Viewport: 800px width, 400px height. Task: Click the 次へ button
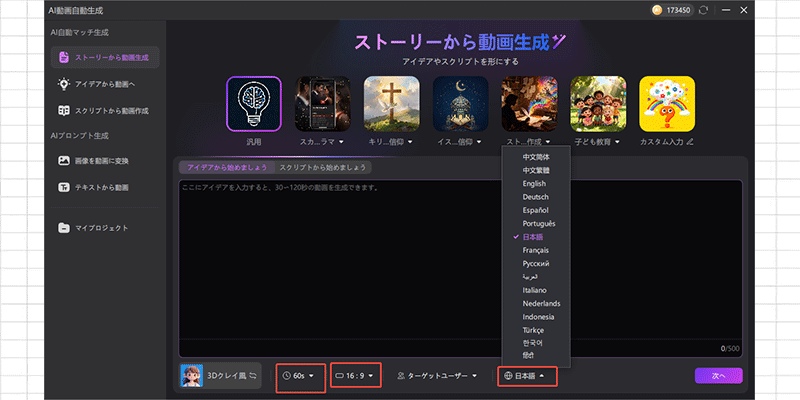click(718, 376)
